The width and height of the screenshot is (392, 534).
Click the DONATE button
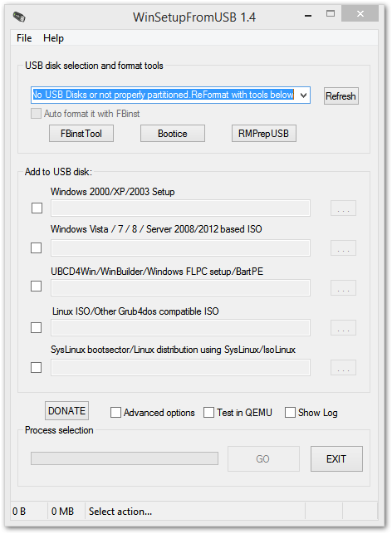66,411
